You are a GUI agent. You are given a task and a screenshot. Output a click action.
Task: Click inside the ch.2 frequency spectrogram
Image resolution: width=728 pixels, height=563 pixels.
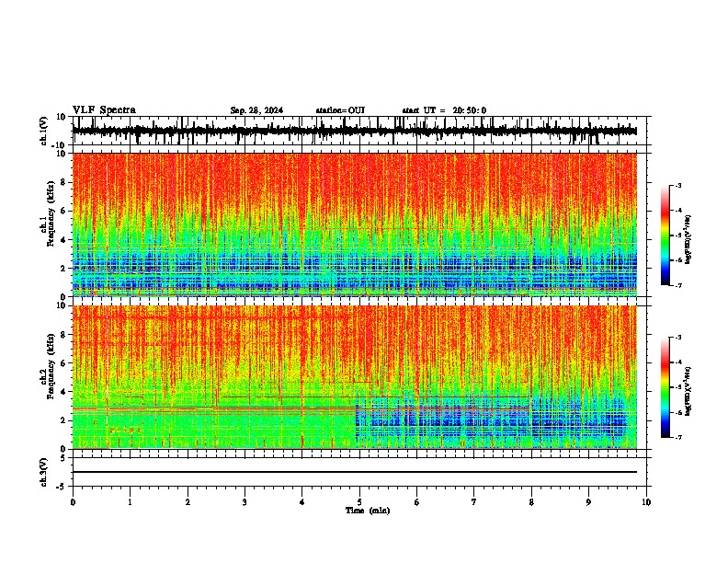(x=354, y=377)
